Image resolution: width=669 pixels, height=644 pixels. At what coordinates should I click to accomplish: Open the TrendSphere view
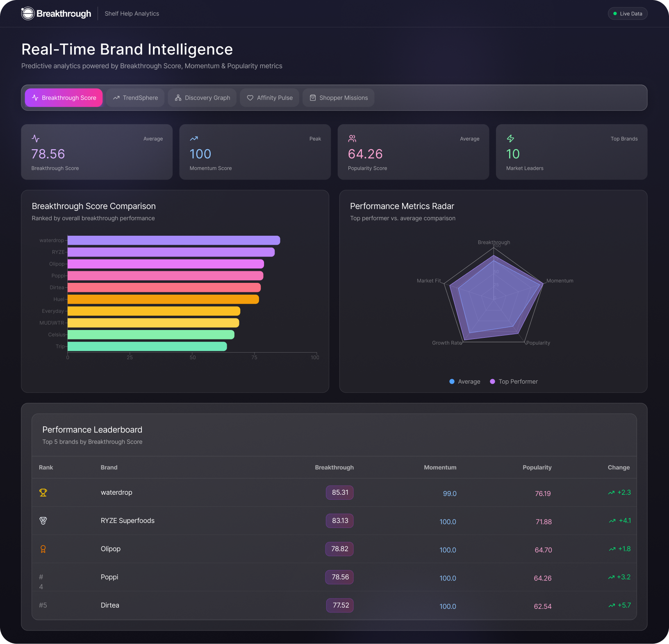[x=135, y=98]
